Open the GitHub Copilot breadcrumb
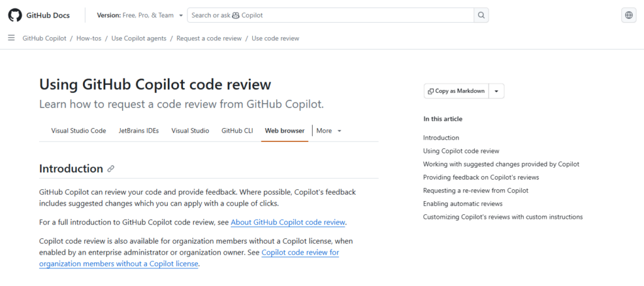 (x=45, y=38)
